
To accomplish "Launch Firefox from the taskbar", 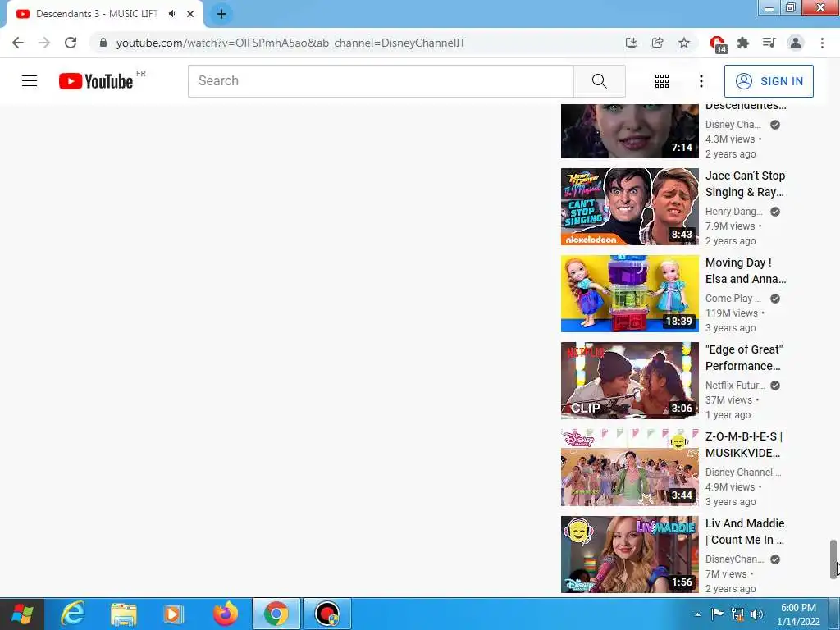I will point(225,614).
